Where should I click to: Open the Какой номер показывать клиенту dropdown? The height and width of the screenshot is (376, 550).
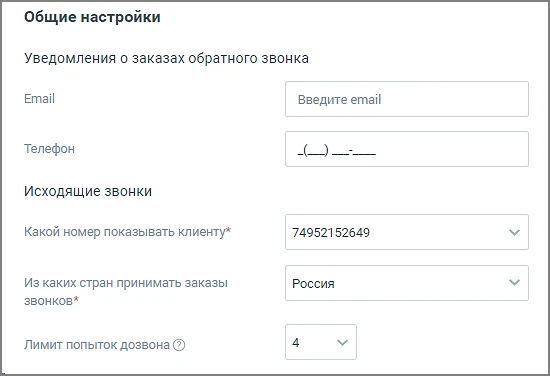tap(407, 232)
